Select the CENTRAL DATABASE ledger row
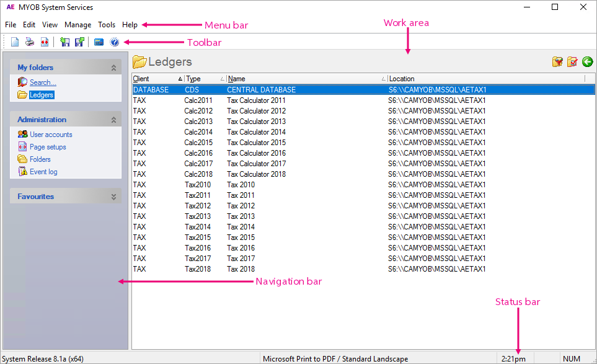 [x=364, y=90]
